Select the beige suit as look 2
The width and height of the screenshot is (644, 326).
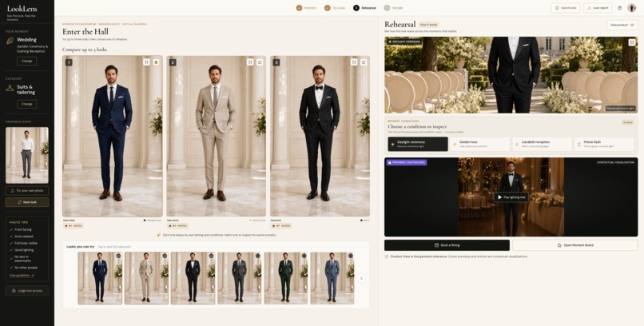216,136
